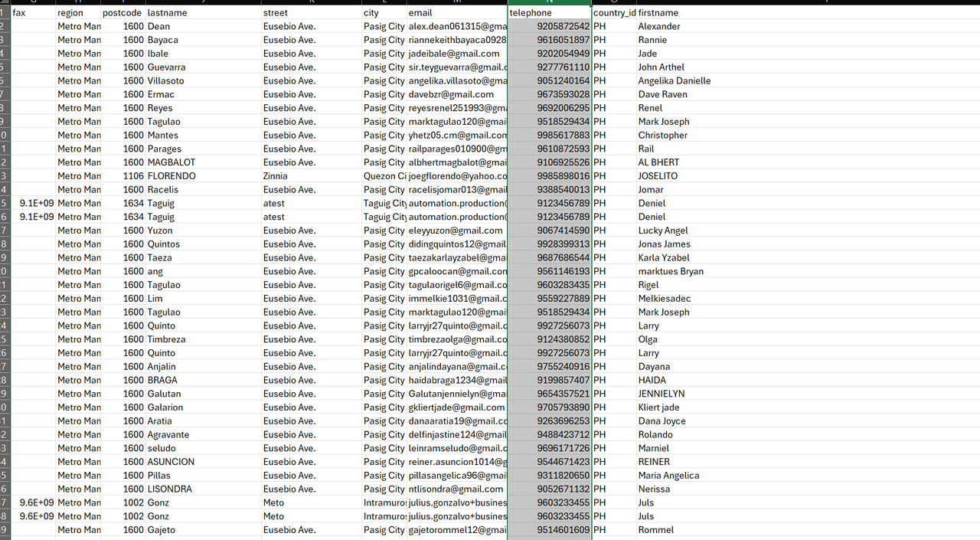Select first name cell 'JENNIELYN'

pos(808,394)
